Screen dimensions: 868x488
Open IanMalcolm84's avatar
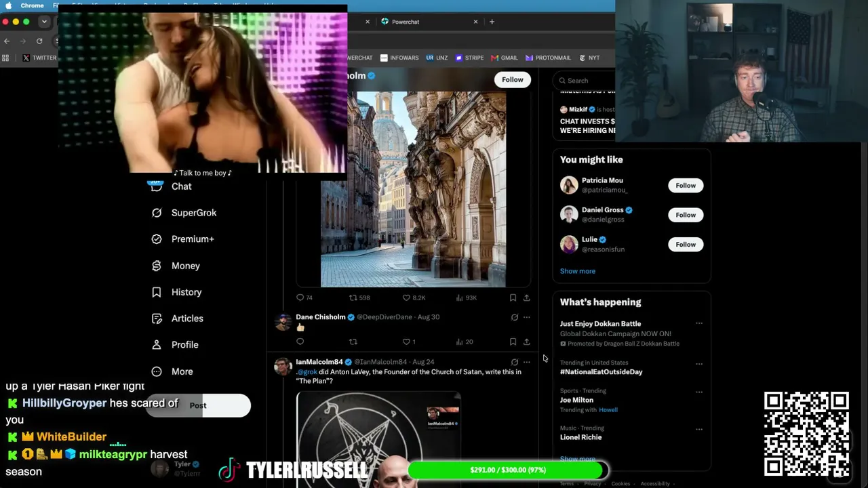click(283, 367)
